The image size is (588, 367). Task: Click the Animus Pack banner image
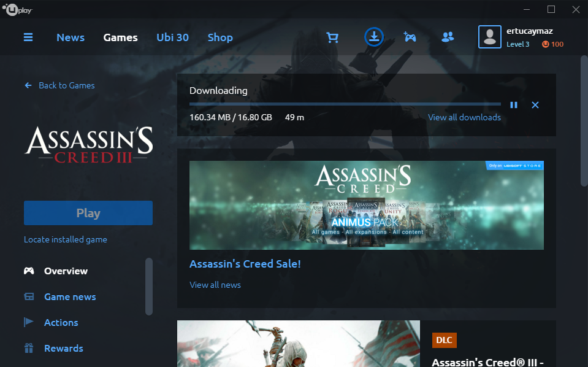pos(367,205)
